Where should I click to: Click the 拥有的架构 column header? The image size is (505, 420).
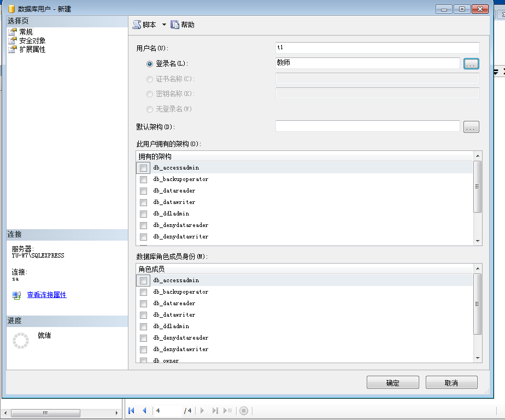click(x=304, y=156)
